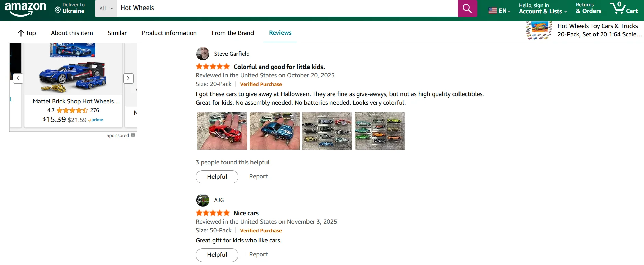The height and width of the screenshot is (265, 644).
Task: Open the shopping cart
Action: [624, 8]
